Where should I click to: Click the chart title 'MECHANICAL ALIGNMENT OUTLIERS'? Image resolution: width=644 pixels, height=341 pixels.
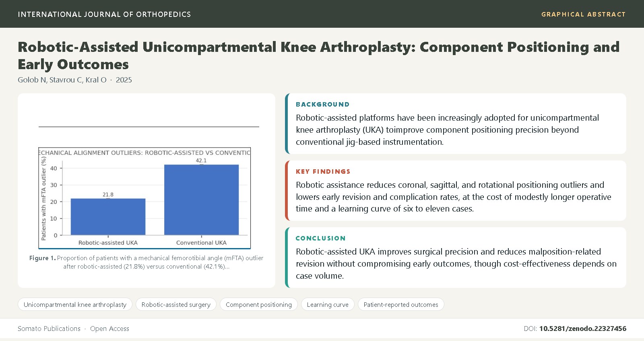(x=144, y=152)
